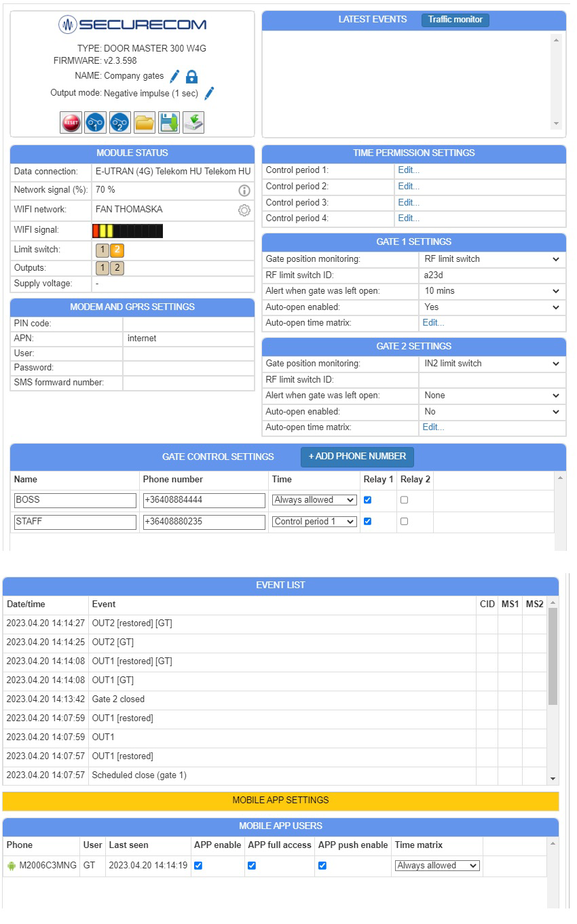
Task: Edit Output mode with pencil icon
Action: (209, 94)
